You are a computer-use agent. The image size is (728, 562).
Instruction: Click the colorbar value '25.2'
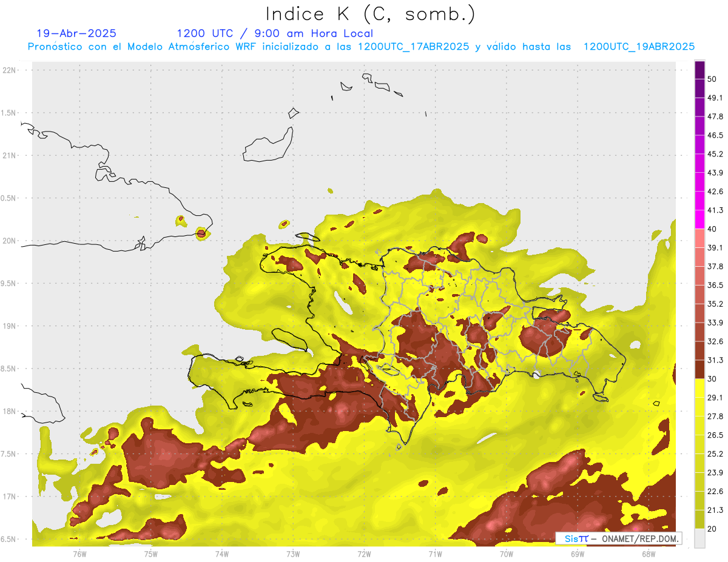point(715,454)
